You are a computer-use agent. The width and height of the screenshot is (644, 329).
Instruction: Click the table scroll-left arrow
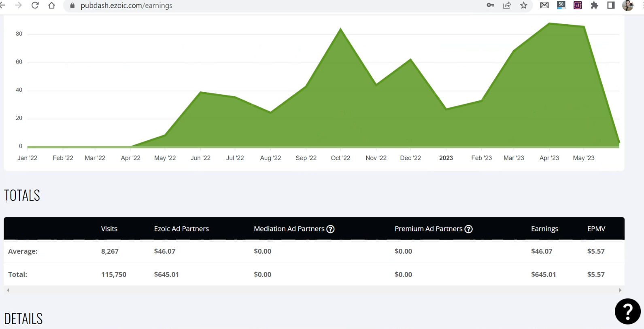tap(8, 290)
